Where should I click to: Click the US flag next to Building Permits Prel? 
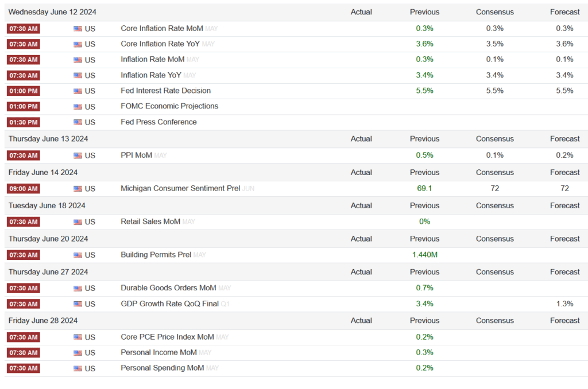click(78, 255)
